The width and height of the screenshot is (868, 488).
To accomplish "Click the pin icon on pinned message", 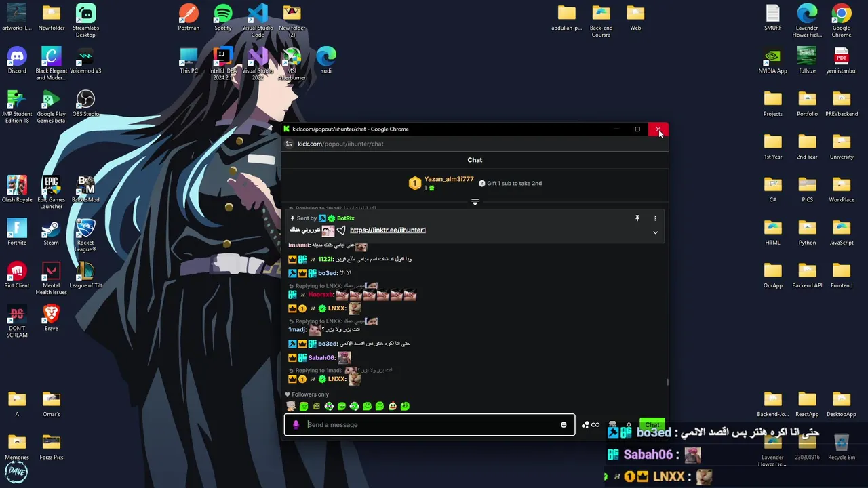I will tap(637, 218).
